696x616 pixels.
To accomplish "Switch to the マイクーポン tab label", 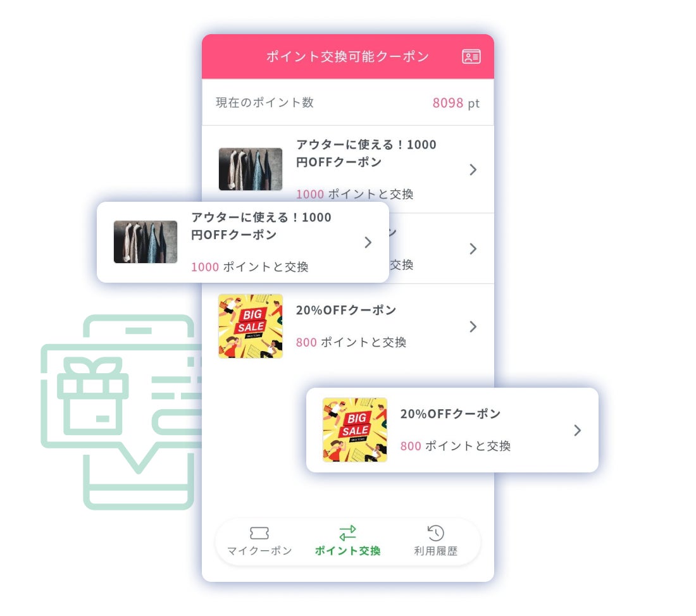I will coord(259,551).
